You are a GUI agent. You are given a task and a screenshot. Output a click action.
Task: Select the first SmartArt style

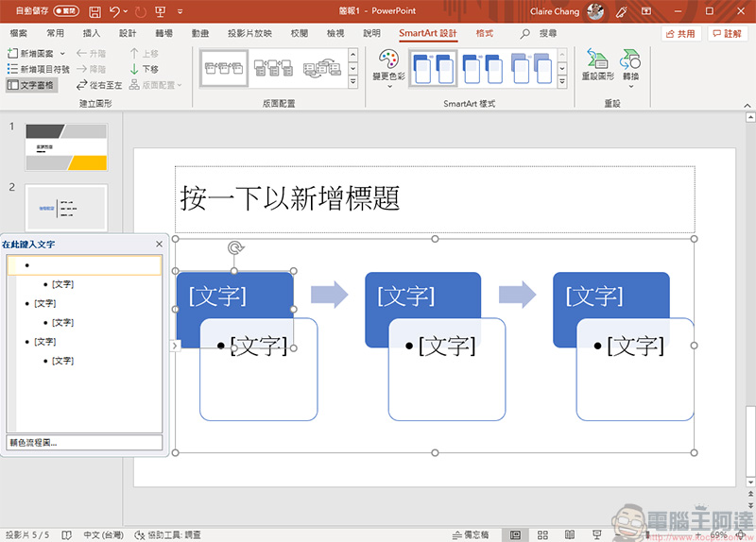(x=434, y=68)
